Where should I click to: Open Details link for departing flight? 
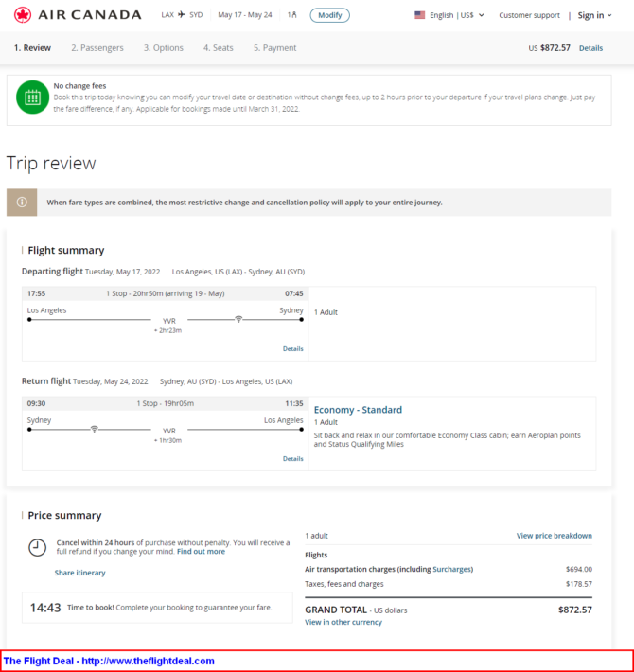click(293, 349)
